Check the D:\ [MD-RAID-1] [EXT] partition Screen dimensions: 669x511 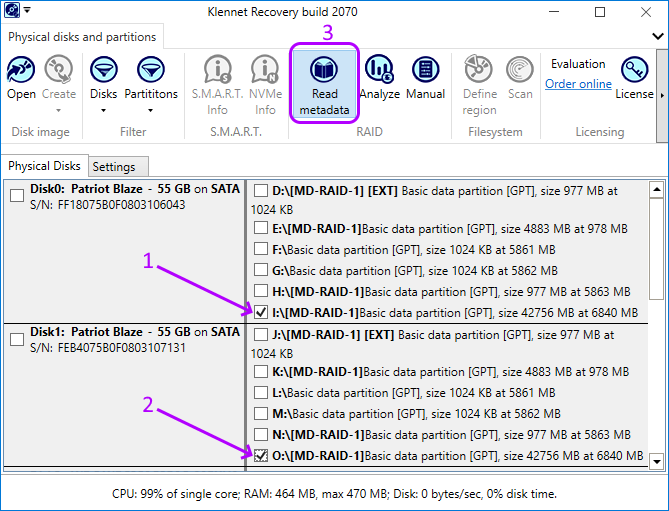(x=261, y=191)
